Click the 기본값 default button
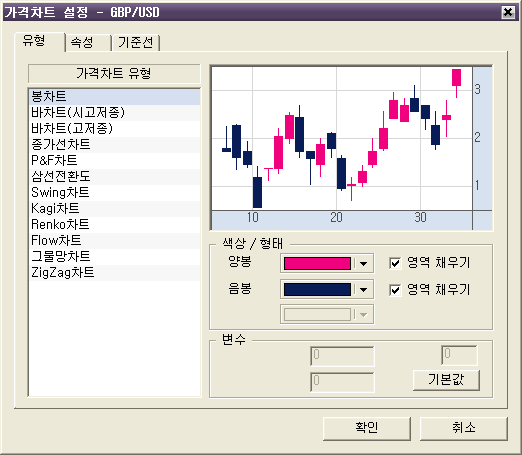522x455 pixels. click(x=446, y=380)
